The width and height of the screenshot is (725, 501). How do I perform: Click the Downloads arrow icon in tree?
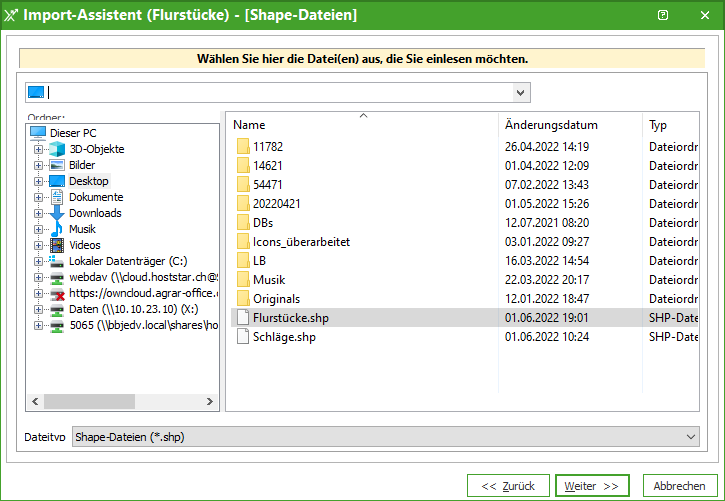[x=57, y=213]
